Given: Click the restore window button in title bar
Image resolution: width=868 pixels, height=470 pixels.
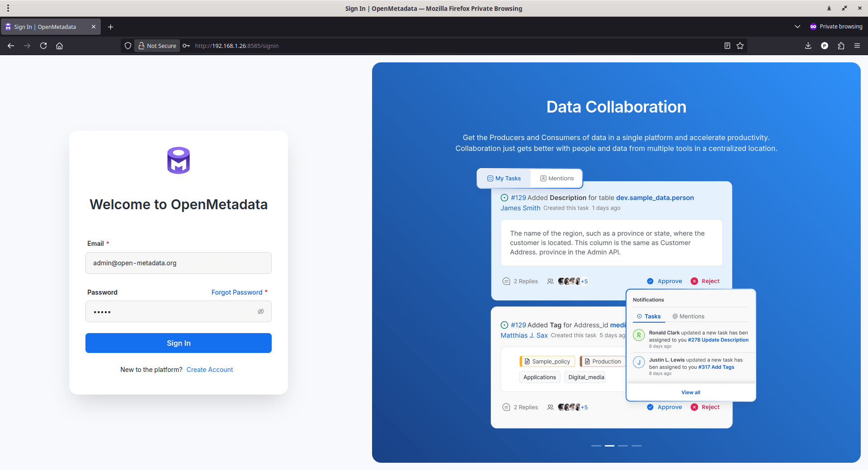Looking at the screenshot, I should coord(844,8).
